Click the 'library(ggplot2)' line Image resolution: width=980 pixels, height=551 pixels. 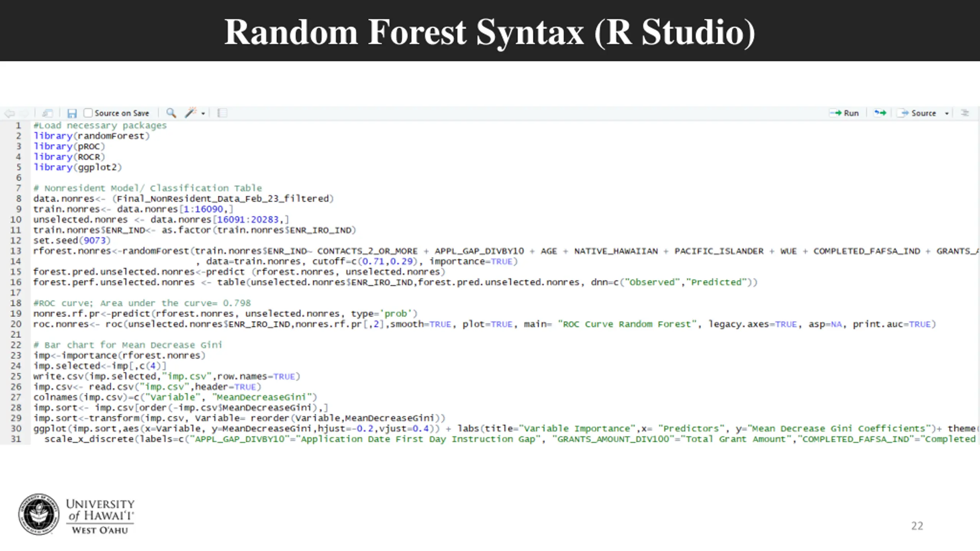click(77, 167)
